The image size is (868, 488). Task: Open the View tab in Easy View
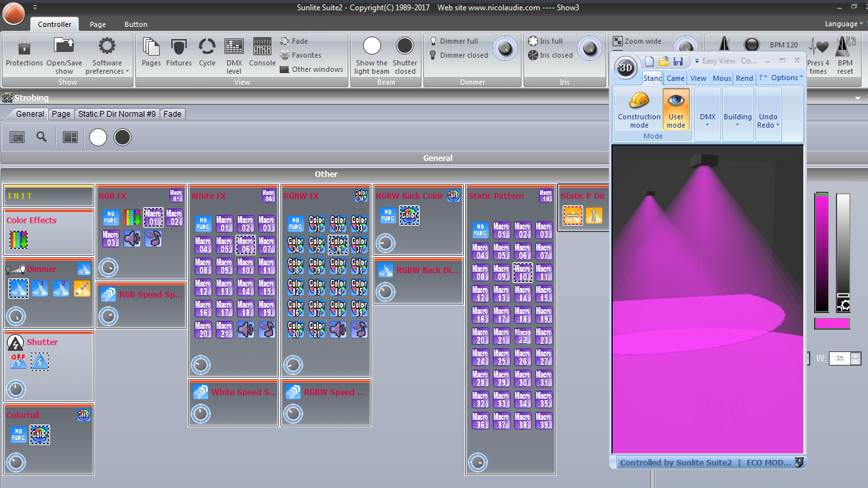click(x=699, y=78)
